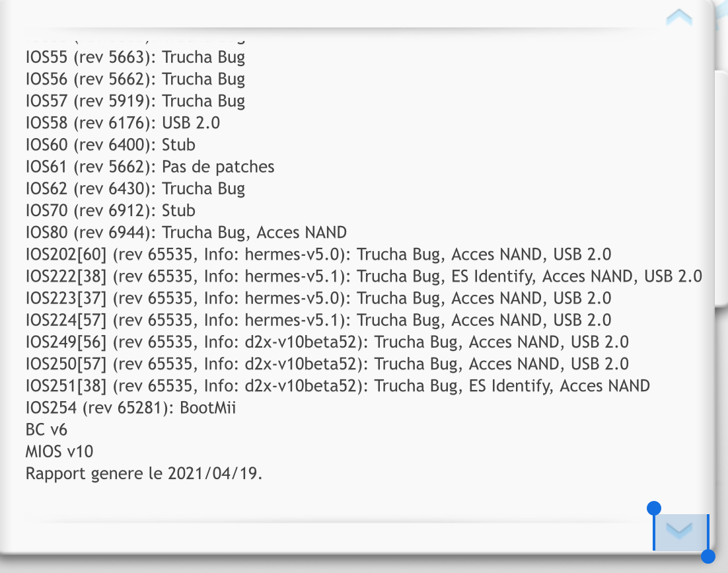Select the IOS250[57] d2x-v10beta52 line

pyautogui.click(x=327, y=364)
